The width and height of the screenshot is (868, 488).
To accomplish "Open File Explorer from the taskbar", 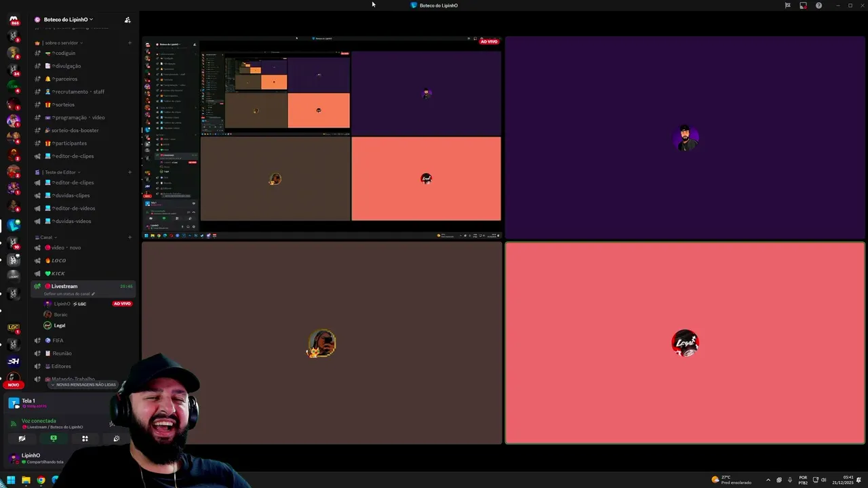I will point(26,481).
